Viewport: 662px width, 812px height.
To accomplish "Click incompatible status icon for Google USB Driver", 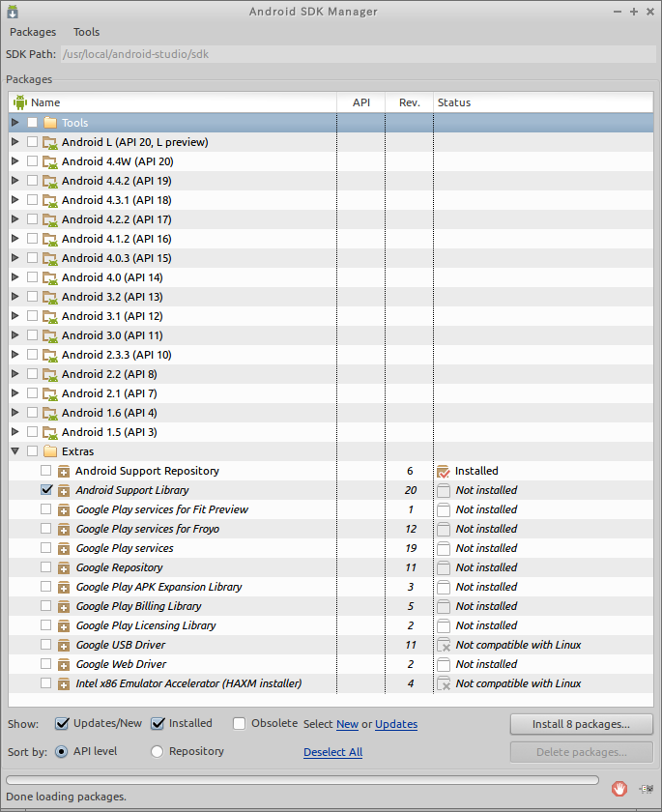I will click(x=444, y=646).
